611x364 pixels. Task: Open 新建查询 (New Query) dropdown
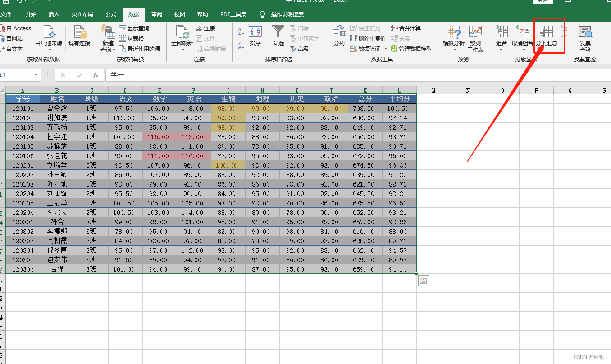pos(108,39)
